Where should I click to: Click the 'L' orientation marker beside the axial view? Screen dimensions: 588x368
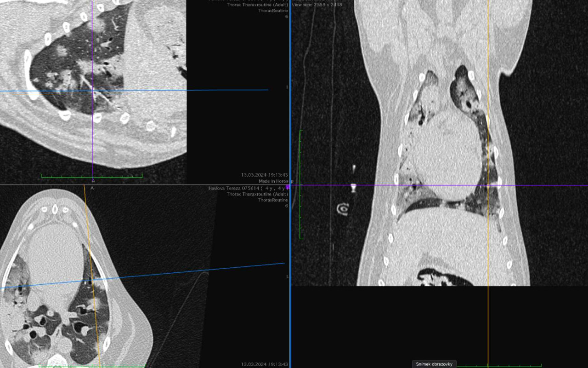click(x=288, y=276)
